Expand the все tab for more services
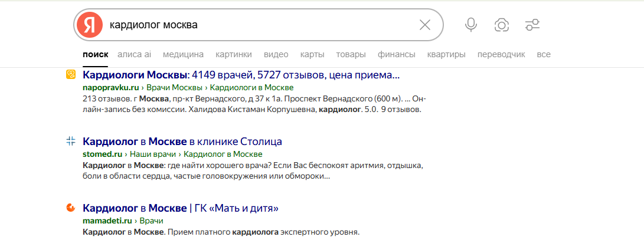The height and width of the screenshot is (250, 644). 544,54
